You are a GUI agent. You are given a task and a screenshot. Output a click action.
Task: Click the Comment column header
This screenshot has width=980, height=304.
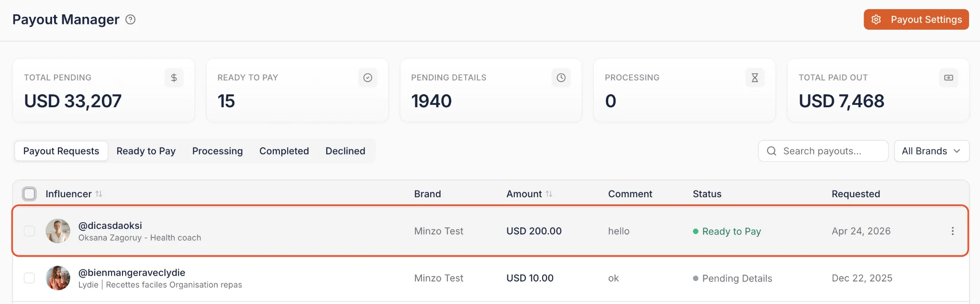coord(630,194)
